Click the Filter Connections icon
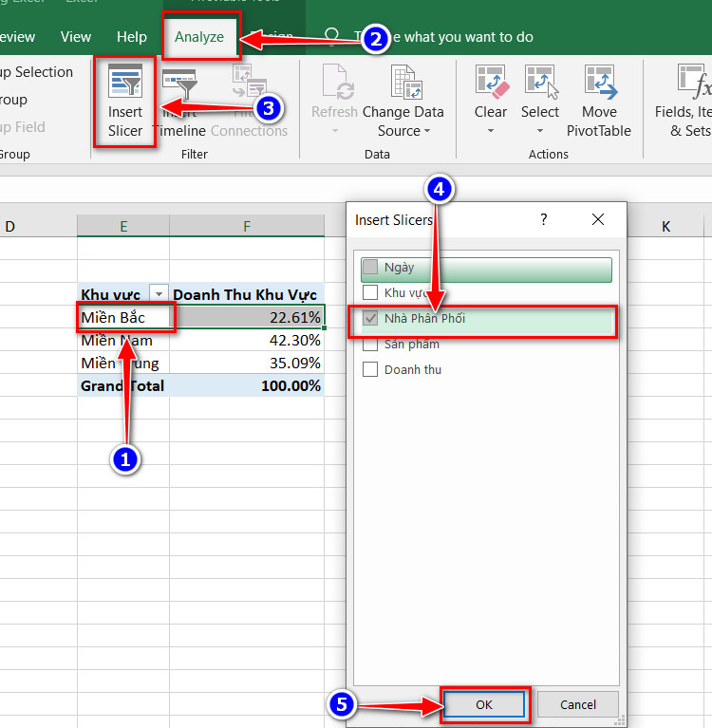The image size is (712, 728). click(250, 81)
